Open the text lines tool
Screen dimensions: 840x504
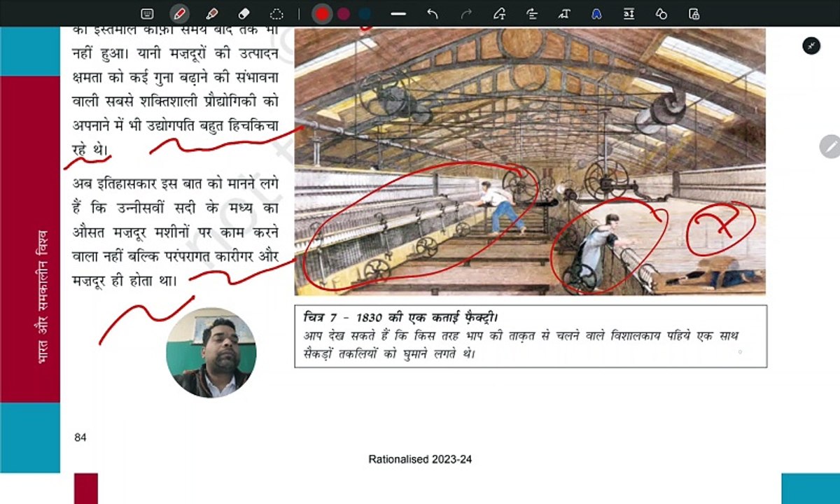[x=531, y=13]
